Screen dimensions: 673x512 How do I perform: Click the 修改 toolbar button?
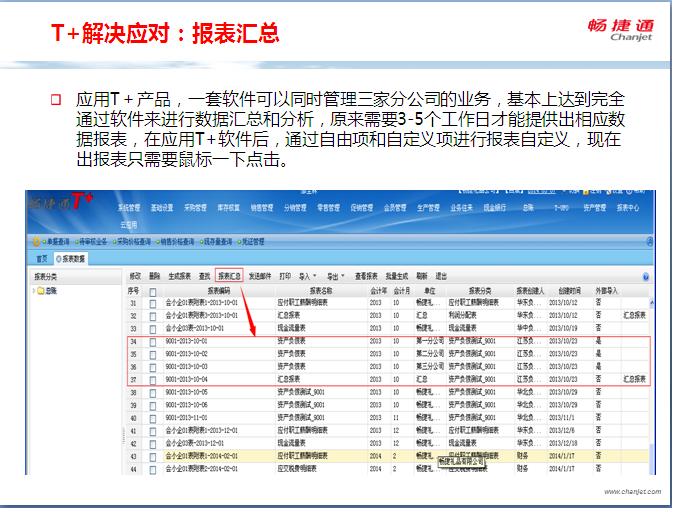click(135, 276)
